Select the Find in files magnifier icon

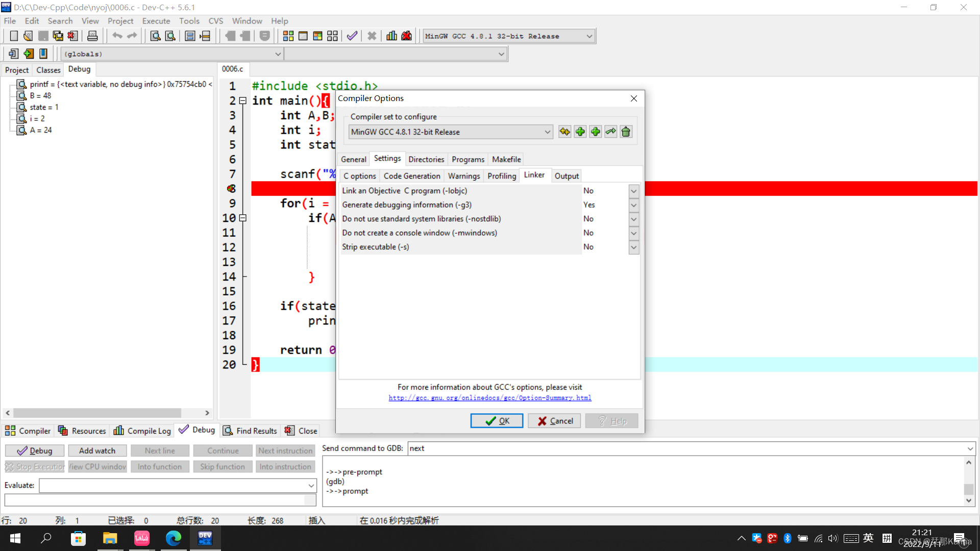click(170, 36)
